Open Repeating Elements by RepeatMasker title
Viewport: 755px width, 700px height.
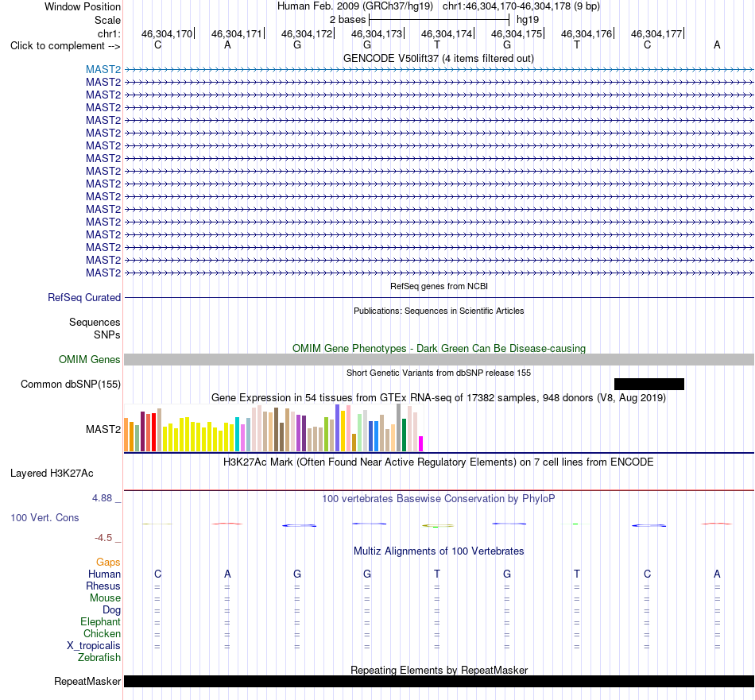(439, 670)
